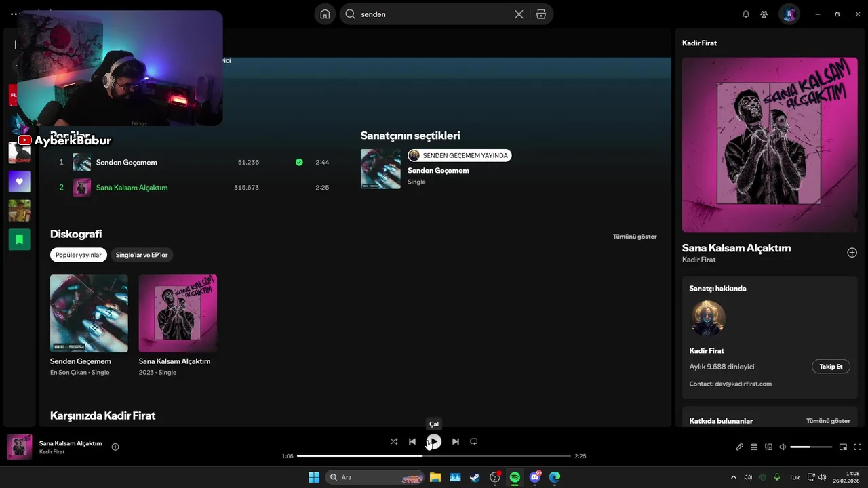868x488 pixels.
Task: Open the Sana Kalsam Alçaktım album card in Diskografi
Action: (x=178, y=325)
